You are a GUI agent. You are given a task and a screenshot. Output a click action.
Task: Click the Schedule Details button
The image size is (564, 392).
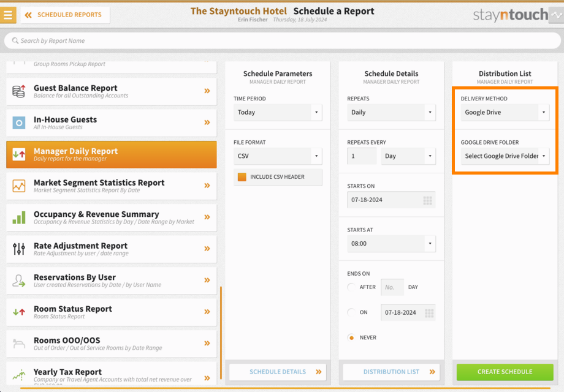[x=278, y=372]
